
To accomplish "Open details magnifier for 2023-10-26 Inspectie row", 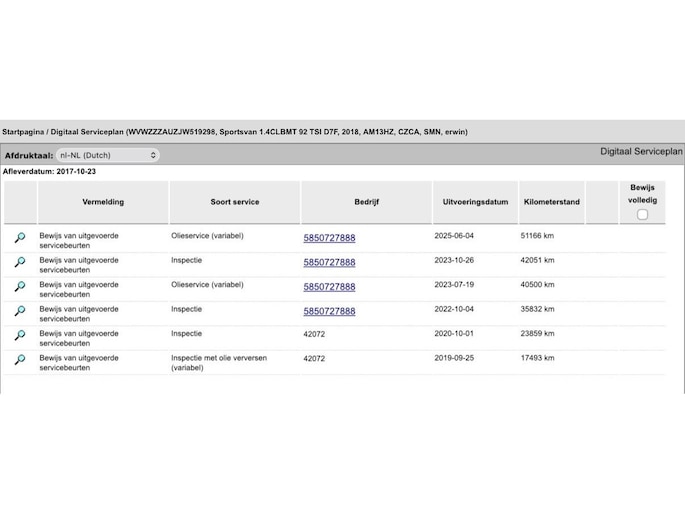I will point(19,262).
